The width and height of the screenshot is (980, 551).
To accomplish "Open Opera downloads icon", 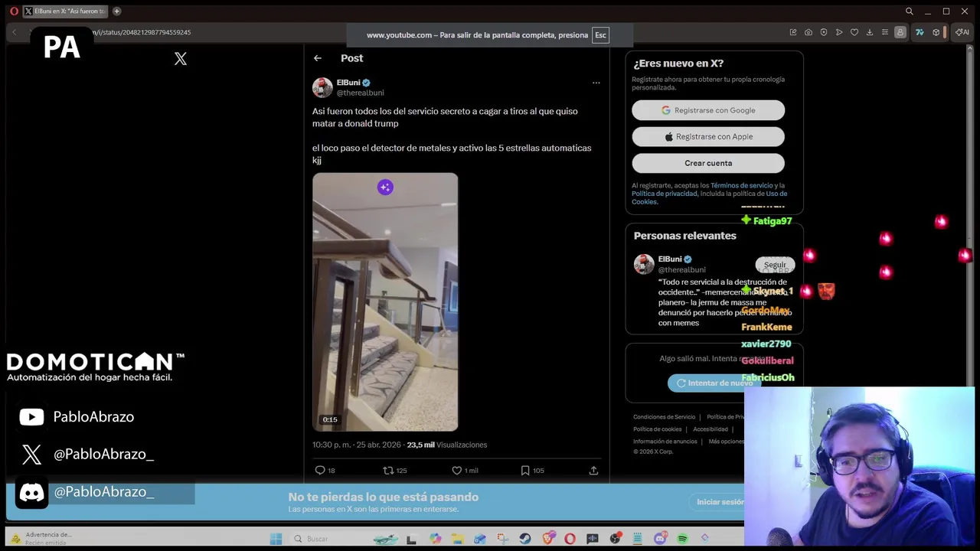I will (869, 32).
